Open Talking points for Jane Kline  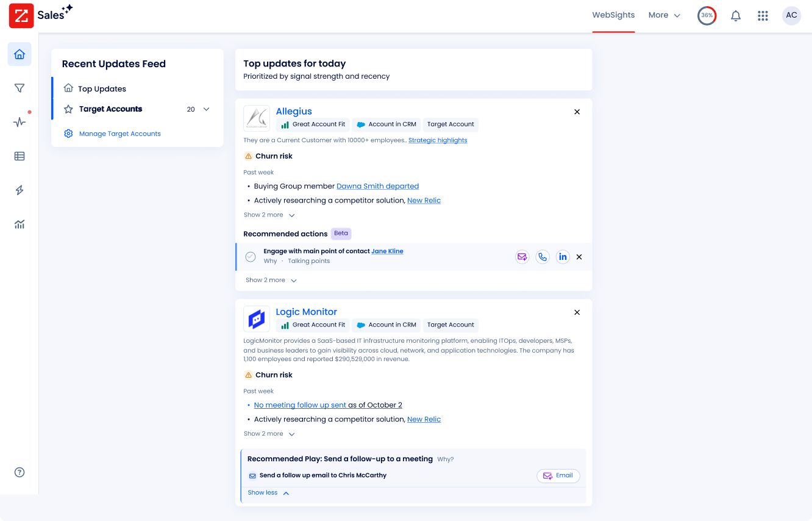click(309, 261)
